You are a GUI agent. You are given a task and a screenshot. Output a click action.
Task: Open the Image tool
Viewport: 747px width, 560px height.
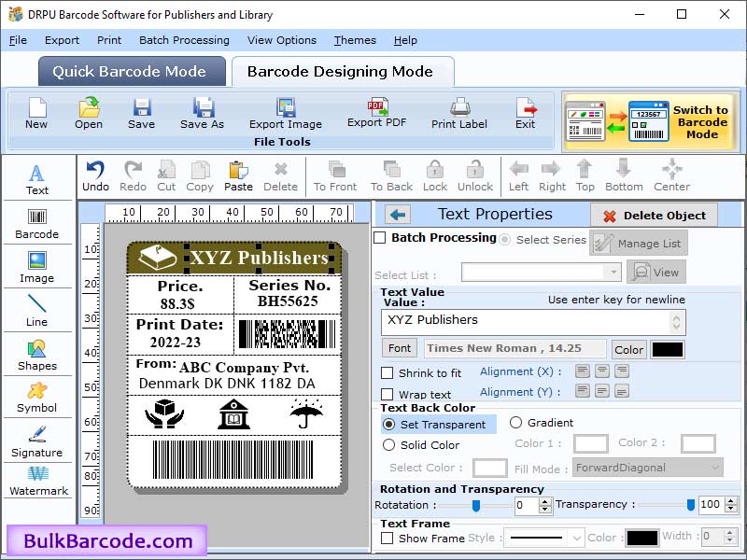pyautogui.click(x=37, y=268)
